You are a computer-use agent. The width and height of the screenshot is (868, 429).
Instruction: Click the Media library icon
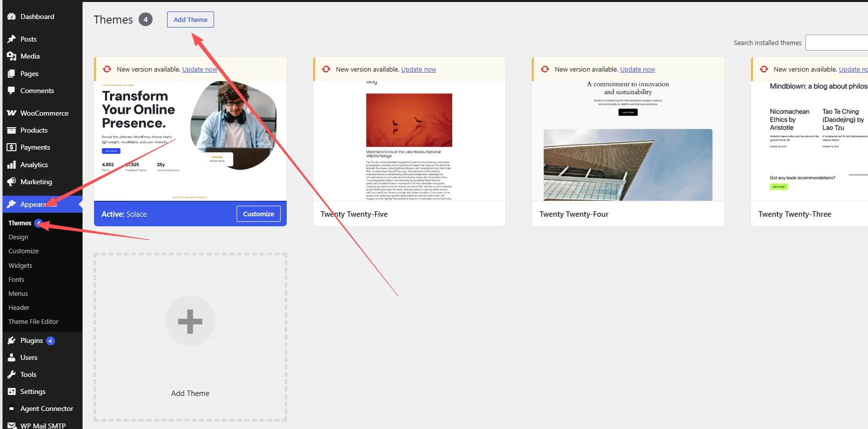pos(12,56)
